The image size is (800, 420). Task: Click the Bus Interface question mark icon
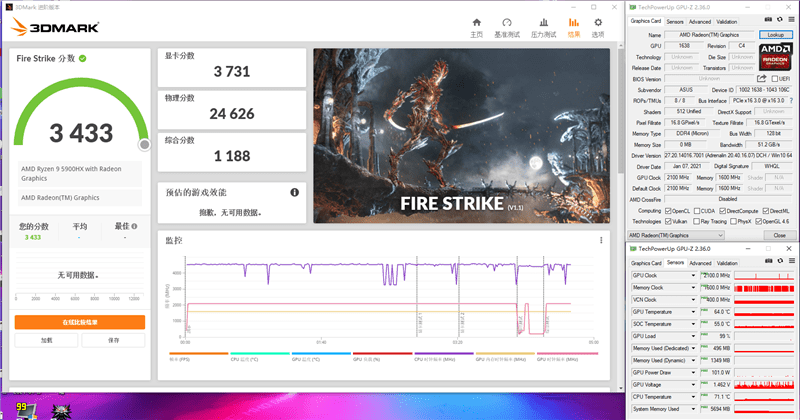point(791,101)
